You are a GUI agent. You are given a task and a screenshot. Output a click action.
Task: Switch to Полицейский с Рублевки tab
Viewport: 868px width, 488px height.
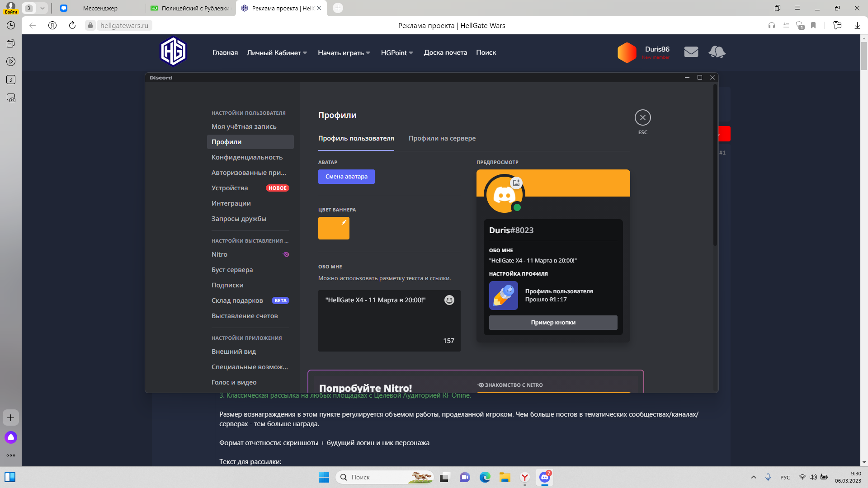coord(191,8)
